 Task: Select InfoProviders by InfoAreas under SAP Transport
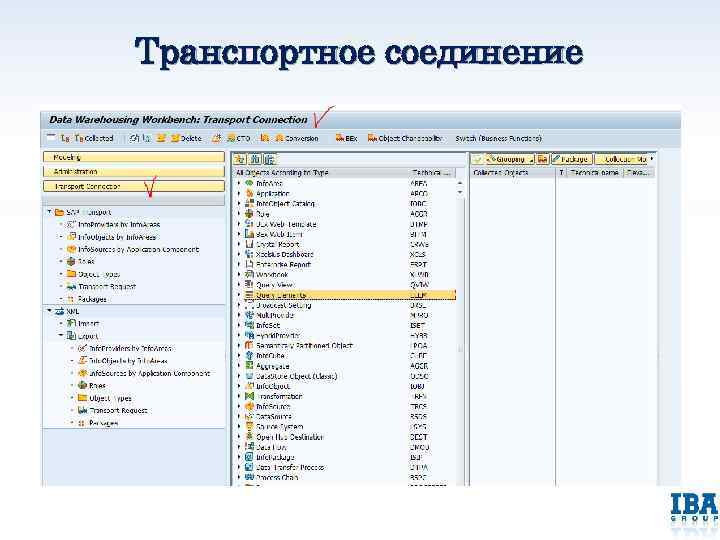[118, 225]
